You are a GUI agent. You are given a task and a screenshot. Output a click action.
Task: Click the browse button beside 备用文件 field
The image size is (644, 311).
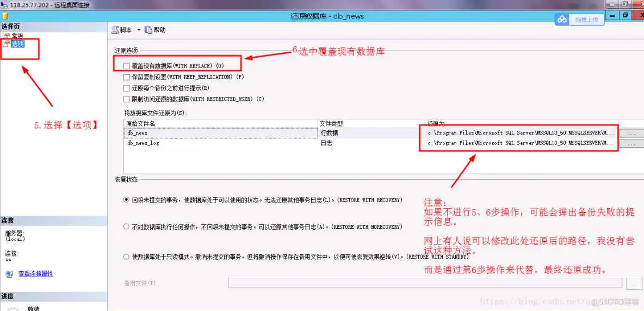click(634, 283)
